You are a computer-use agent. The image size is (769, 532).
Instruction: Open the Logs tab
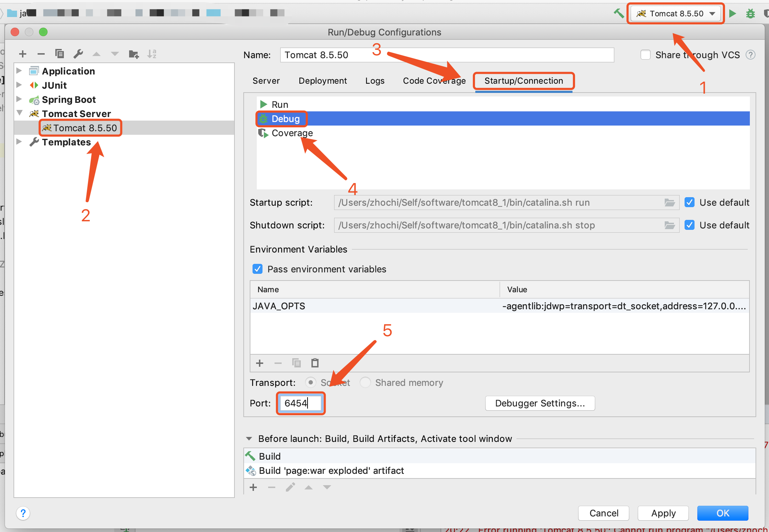click(x=375, y=81)
